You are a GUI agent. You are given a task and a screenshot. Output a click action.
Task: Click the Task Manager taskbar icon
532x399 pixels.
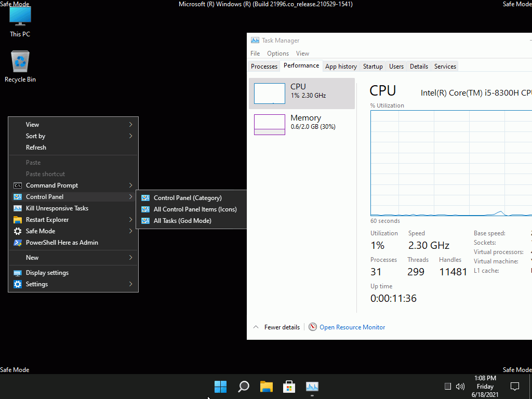click(x=312, y=387)
